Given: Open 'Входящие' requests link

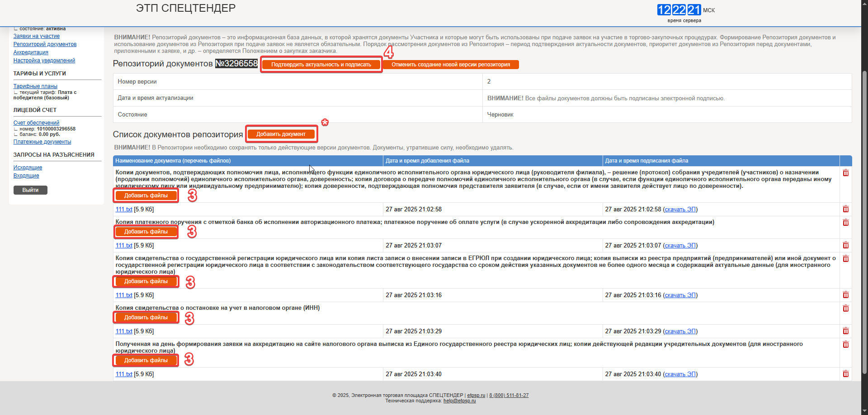Looking at the screenshot, I should 26,176.
